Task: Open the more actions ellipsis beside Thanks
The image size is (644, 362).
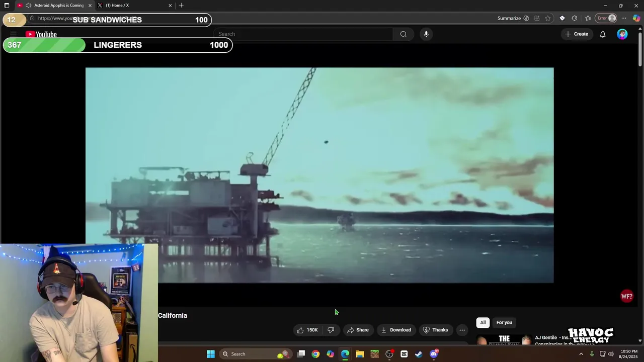Action: tap(462, 330)
